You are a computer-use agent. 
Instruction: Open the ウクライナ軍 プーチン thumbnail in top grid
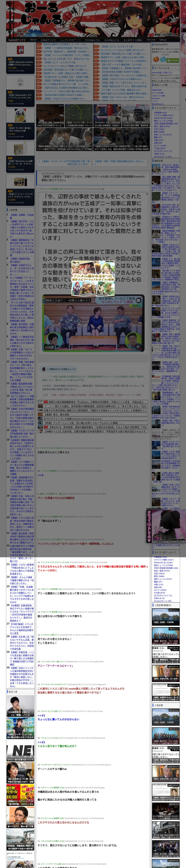click(x=79, y=115)
